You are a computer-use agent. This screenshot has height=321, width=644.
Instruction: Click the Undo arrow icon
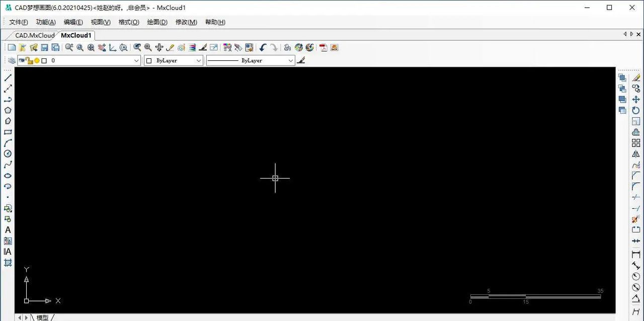click(x=263, y=47)
